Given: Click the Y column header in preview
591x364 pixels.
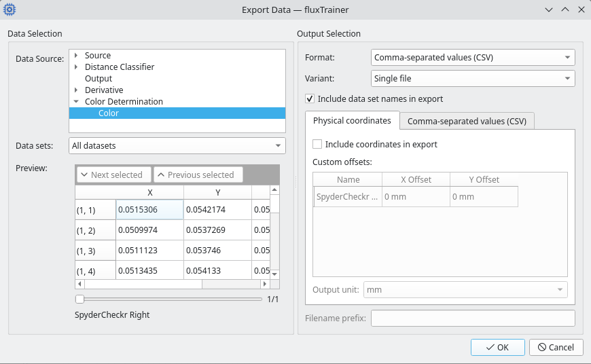Looking at the screenshot, I should [217, 193].
